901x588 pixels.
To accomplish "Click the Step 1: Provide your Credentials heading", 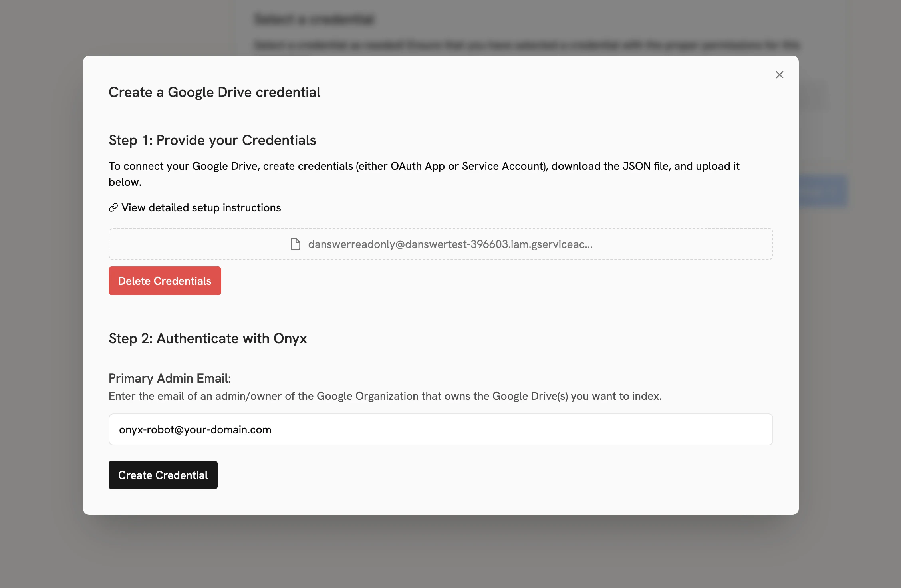I will pos(212,140).
